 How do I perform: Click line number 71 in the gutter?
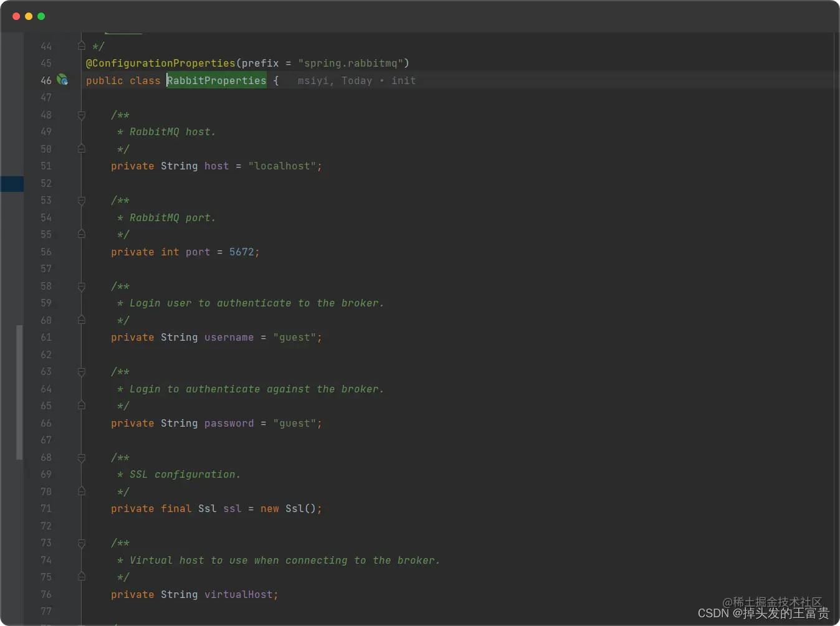[x=46, y=508]
